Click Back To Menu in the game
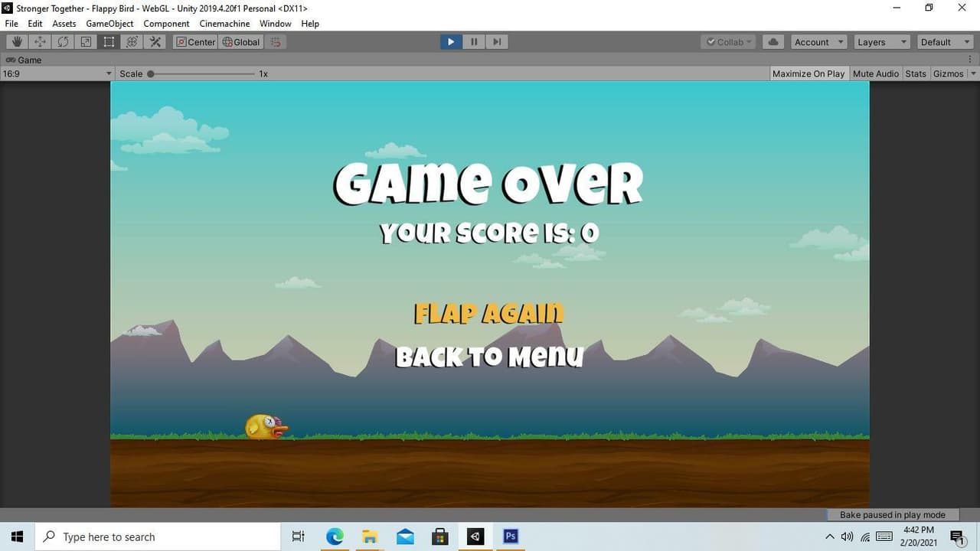 click(x=489, y=357)
